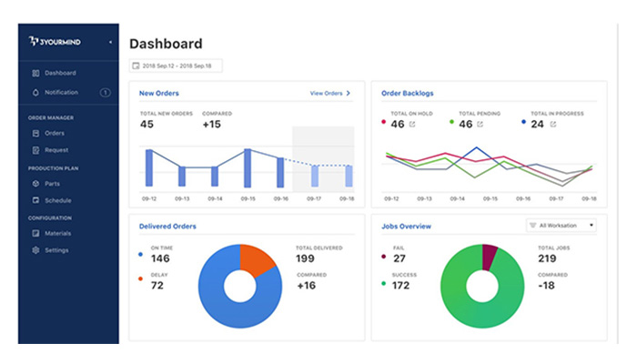
Task: Click the Request document icon
Action: pyautogui.click(x=35, y=150)
